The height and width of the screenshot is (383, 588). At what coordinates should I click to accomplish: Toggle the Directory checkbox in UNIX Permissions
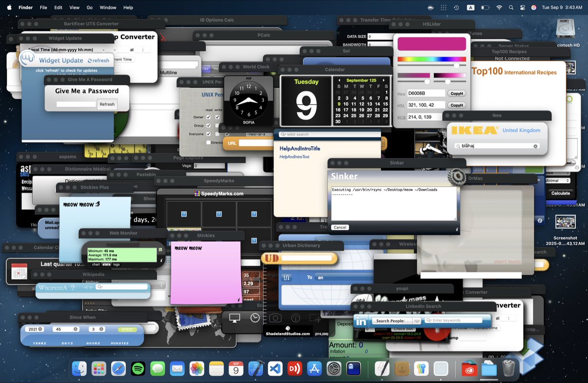pos(208,142)
